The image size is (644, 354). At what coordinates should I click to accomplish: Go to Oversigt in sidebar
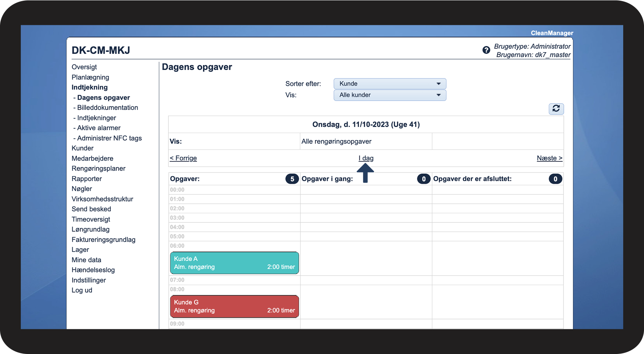[84, 67]
